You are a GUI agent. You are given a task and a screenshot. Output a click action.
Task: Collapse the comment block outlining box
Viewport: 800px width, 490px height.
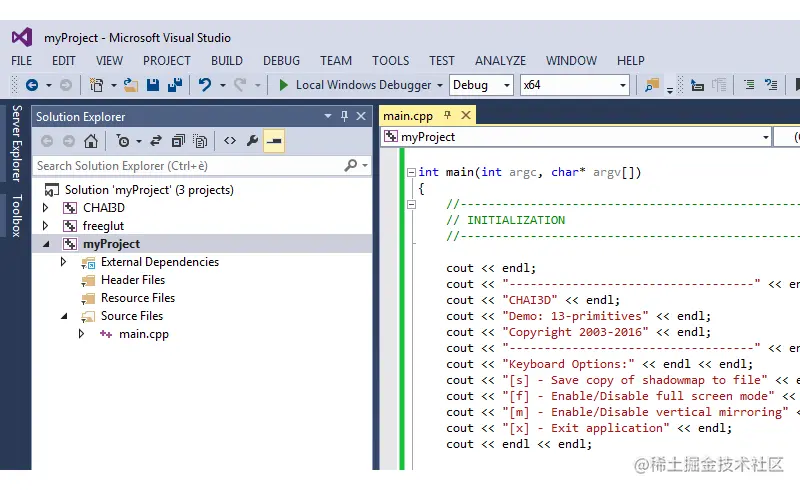tap(411, 205)
